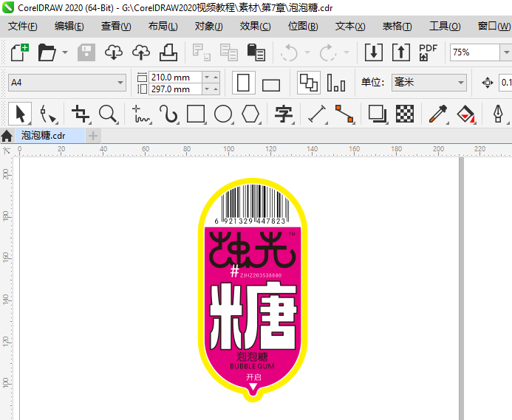This screenshot has height=420, width=512.
Task: Select the Text tool
Action: pos(284,114)
